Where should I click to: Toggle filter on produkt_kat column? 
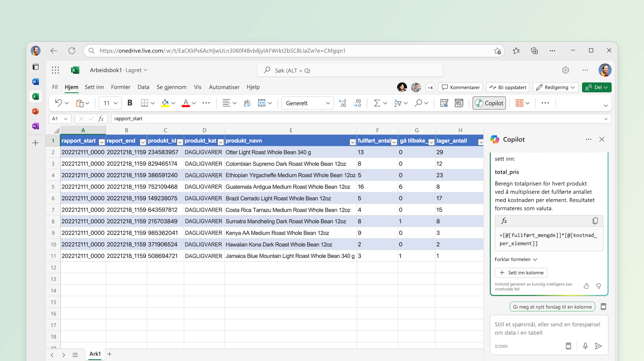[x=220, y=141]
